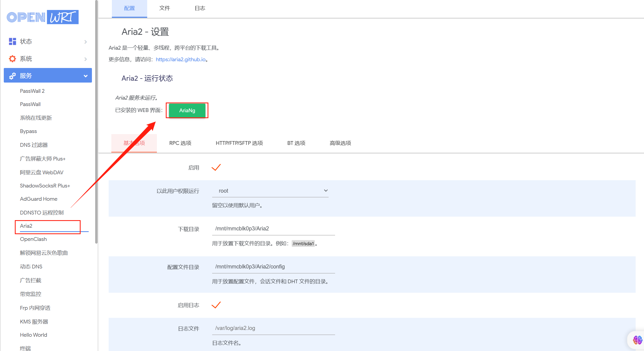Open the BT options tab
The width and height of the screenshot is (644, 351).
point(296,143)
